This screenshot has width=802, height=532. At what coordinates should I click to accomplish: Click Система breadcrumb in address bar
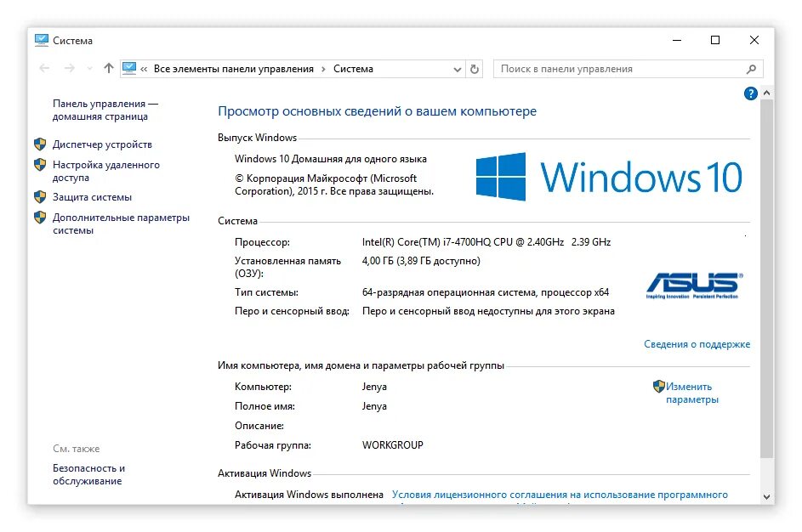354,69
